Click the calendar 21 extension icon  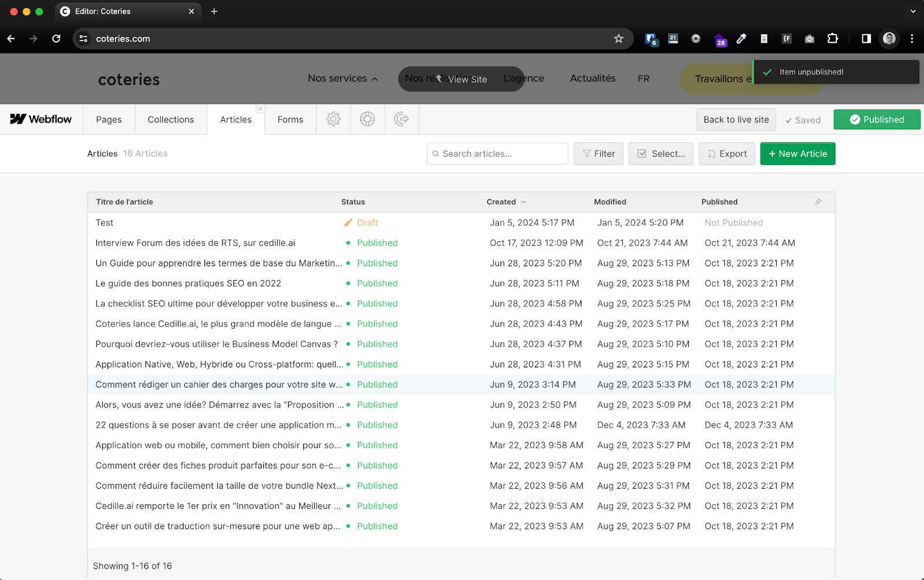pos(673,39)
